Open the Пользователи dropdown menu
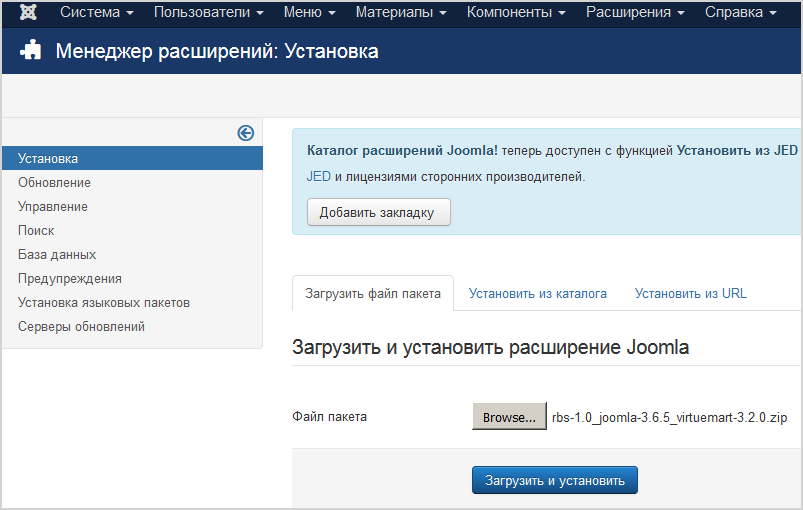 point(209,12)
